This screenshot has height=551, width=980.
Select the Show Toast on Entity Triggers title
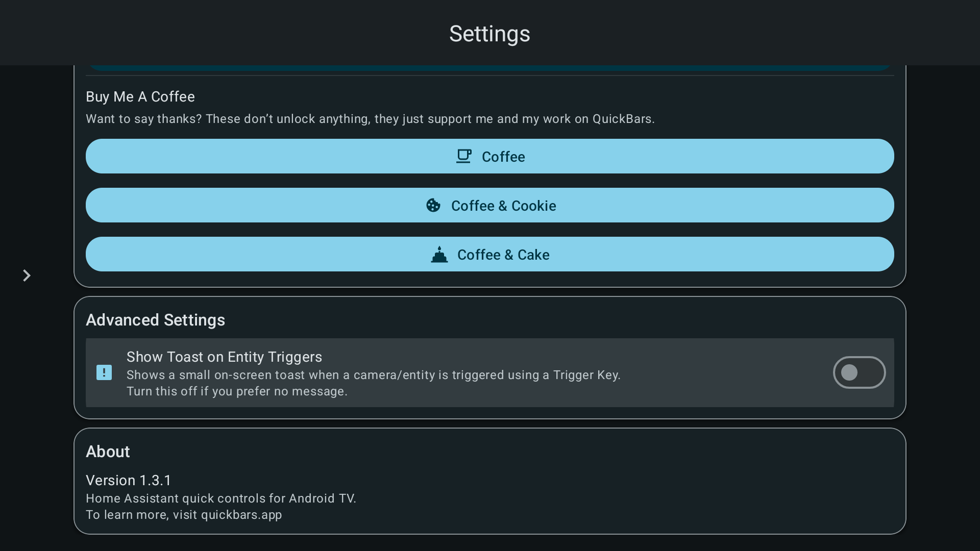point(224,357)
